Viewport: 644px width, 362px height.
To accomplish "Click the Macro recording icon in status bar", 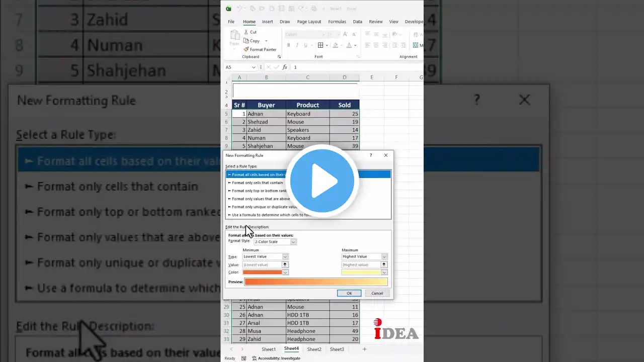I will coord(244,358).
